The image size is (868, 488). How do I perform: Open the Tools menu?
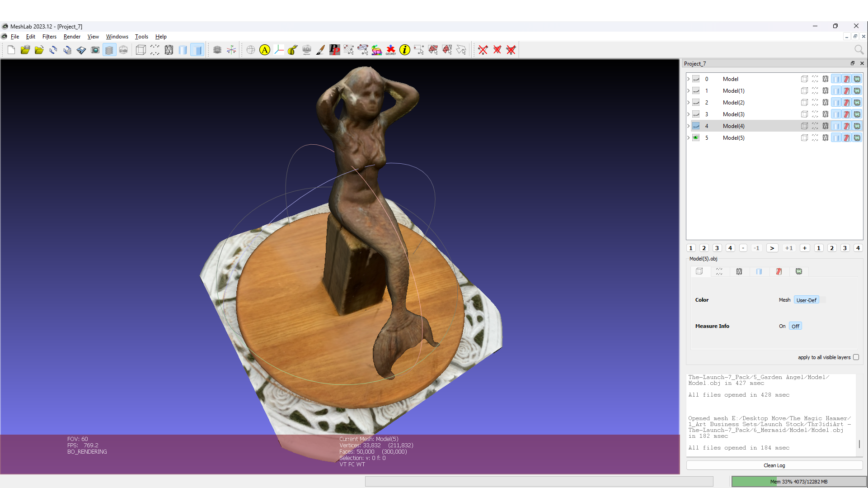[141, 37]
